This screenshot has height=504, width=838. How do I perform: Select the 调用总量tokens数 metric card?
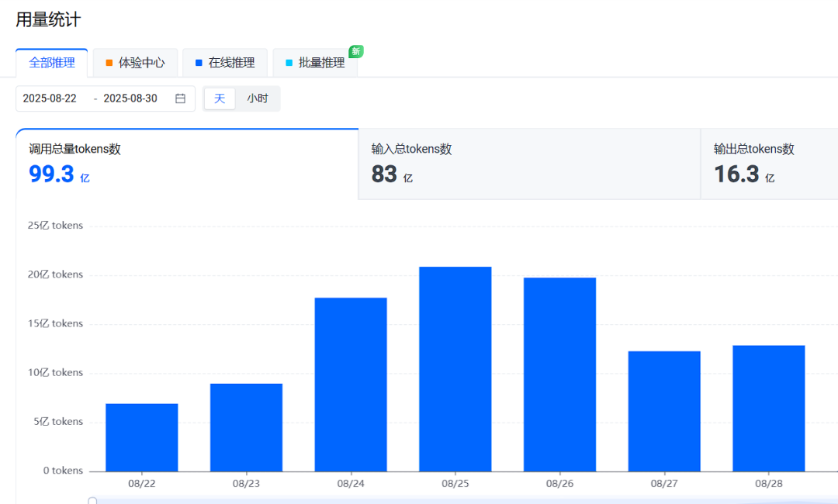(187, 164)
